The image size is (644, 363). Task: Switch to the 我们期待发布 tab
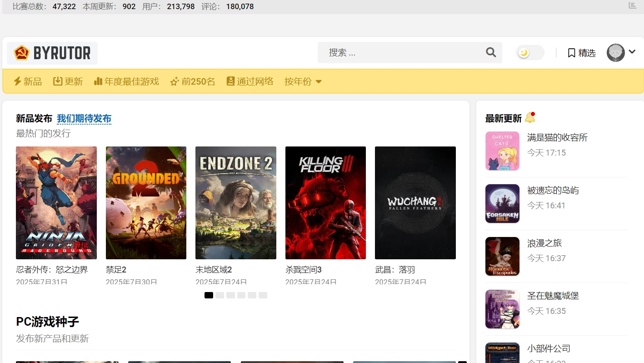(84, 119)
